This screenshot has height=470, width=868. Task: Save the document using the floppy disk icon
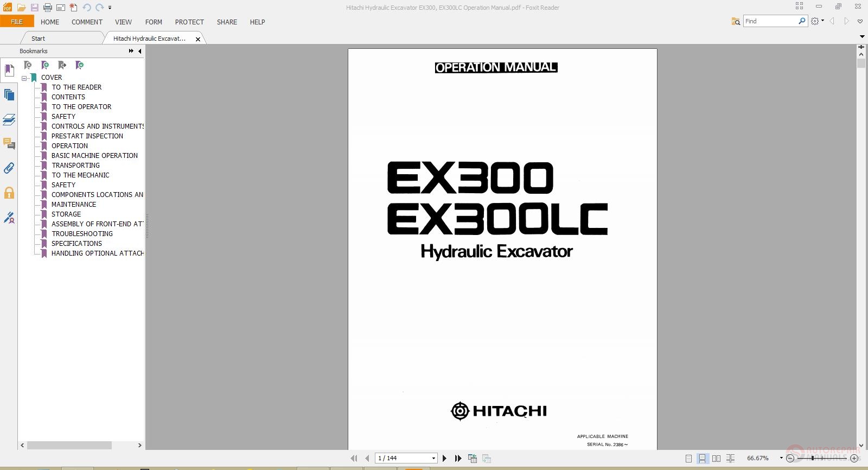click(34, 8)
